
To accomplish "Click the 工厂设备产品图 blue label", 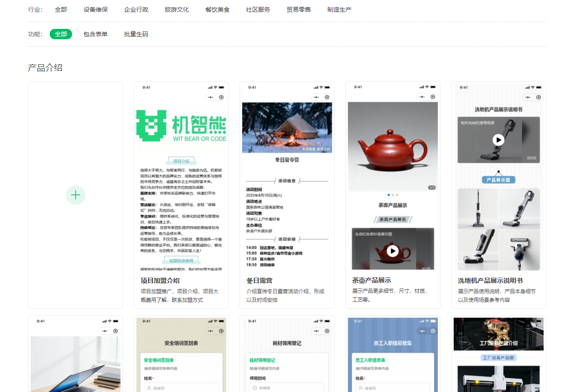I will click(x=499, y=358).
